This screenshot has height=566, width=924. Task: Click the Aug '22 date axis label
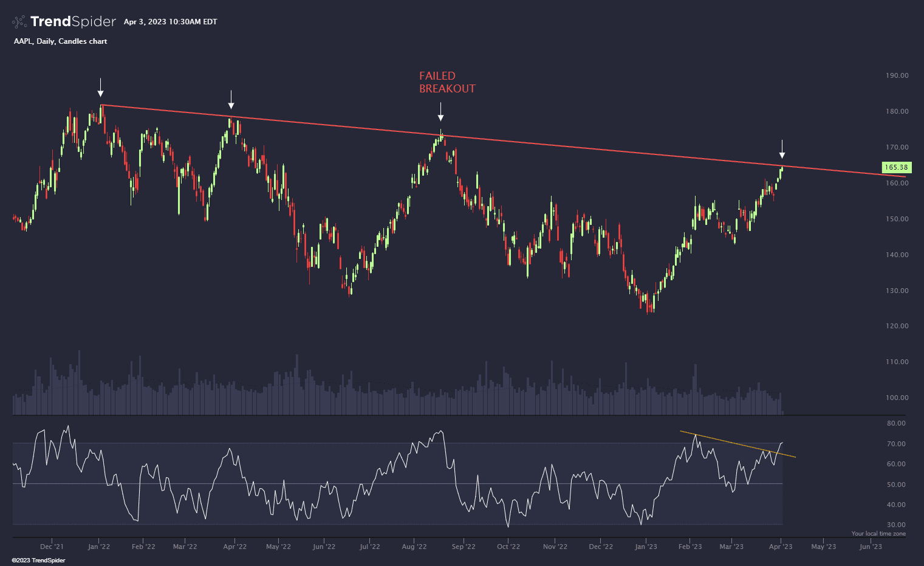tap(414, 547)
